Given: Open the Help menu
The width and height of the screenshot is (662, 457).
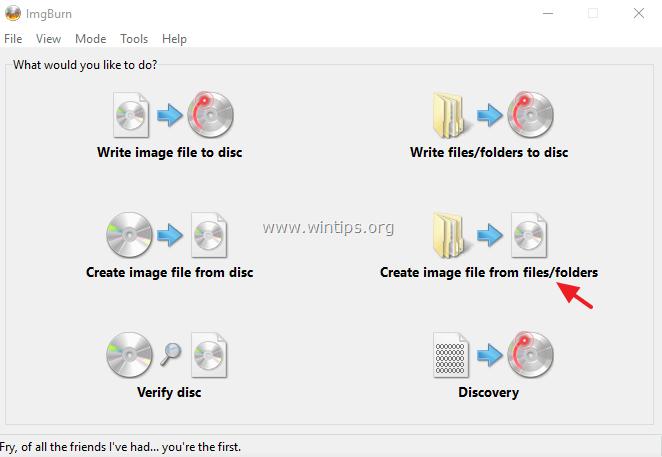Looking at the screenshot, I should 174,39.
